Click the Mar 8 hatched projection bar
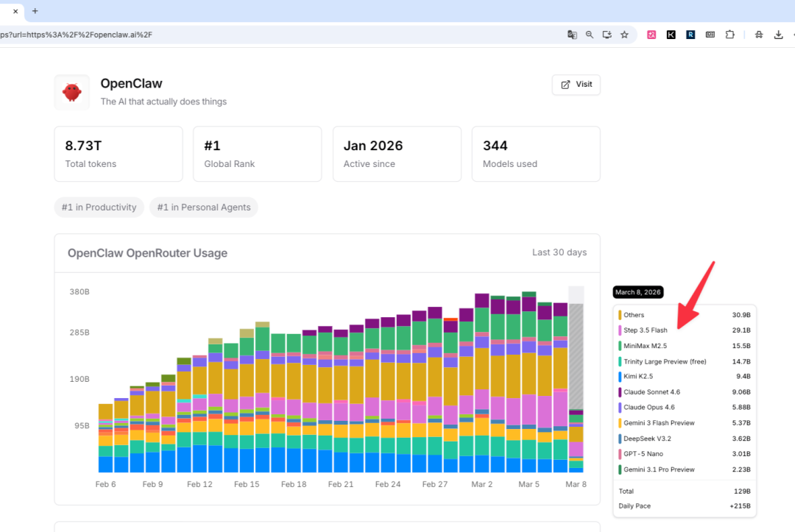795x532 pixels. point(576,355)
